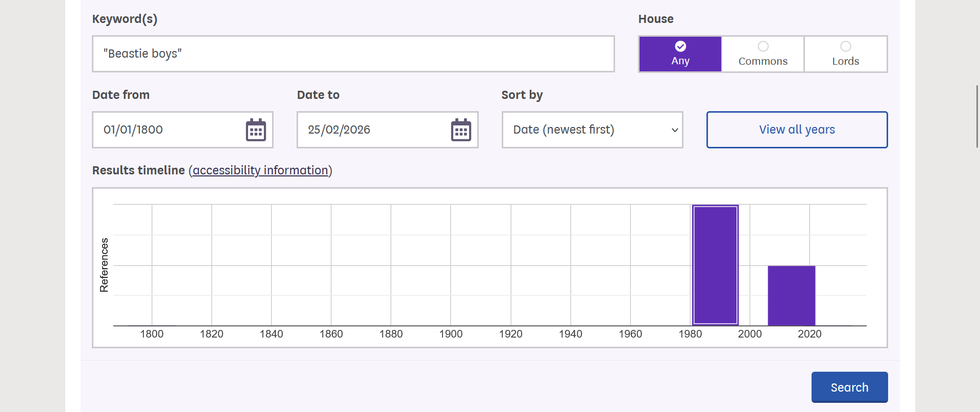980x412 pixels.
Task: Click the 1900 label on timeline axis
Action: click(x=451, y=334)
